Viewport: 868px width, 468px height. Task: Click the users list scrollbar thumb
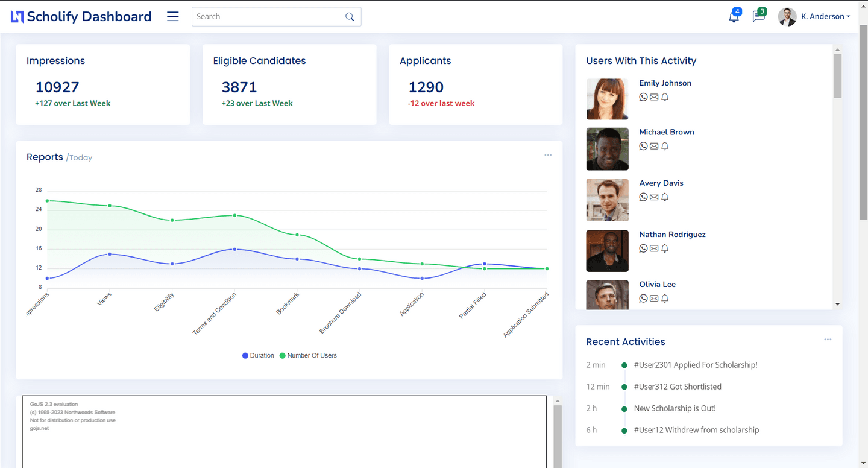[837, 76]
